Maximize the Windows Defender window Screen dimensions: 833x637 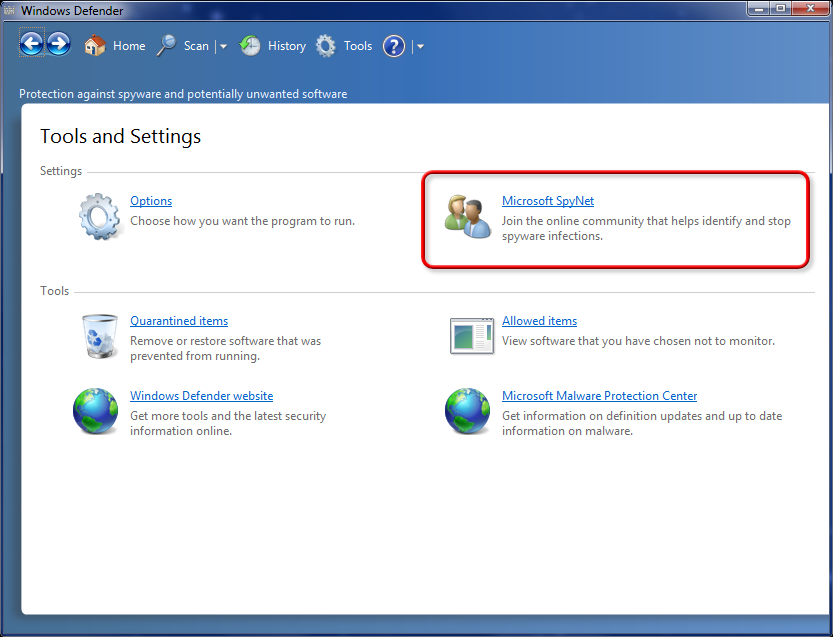point(779,9)
